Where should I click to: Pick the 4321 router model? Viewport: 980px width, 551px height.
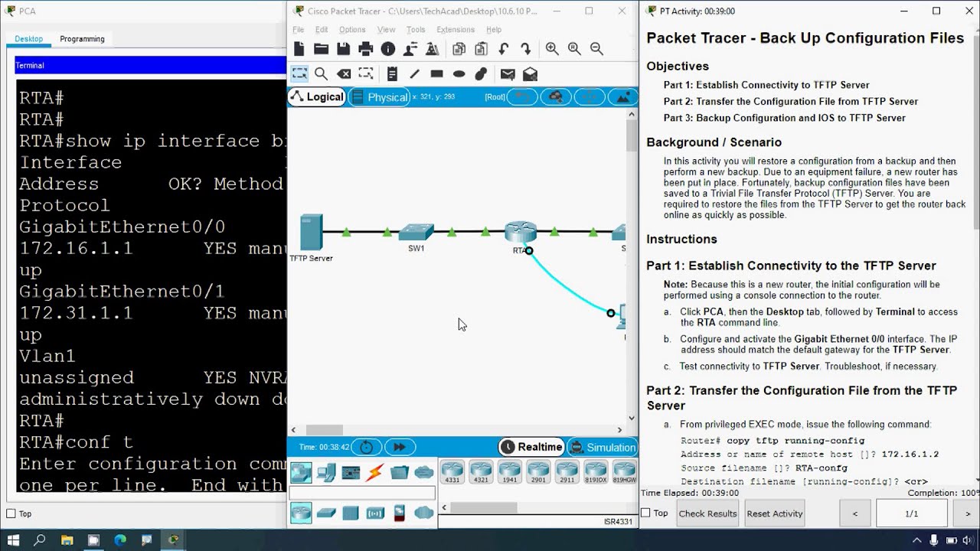tap(481, 473)
